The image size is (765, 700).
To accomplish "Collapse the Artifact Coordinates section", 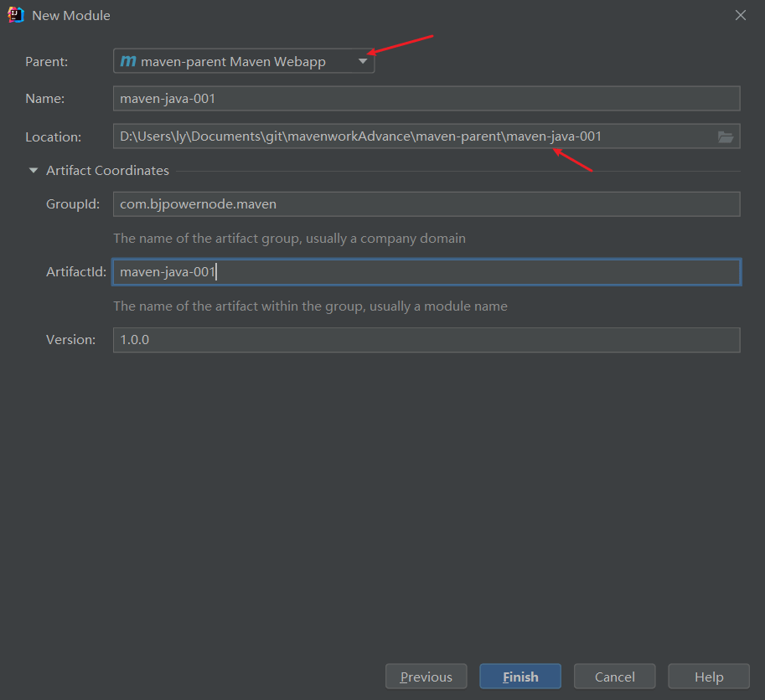I will pyautogui.click(x=34, y=171).
